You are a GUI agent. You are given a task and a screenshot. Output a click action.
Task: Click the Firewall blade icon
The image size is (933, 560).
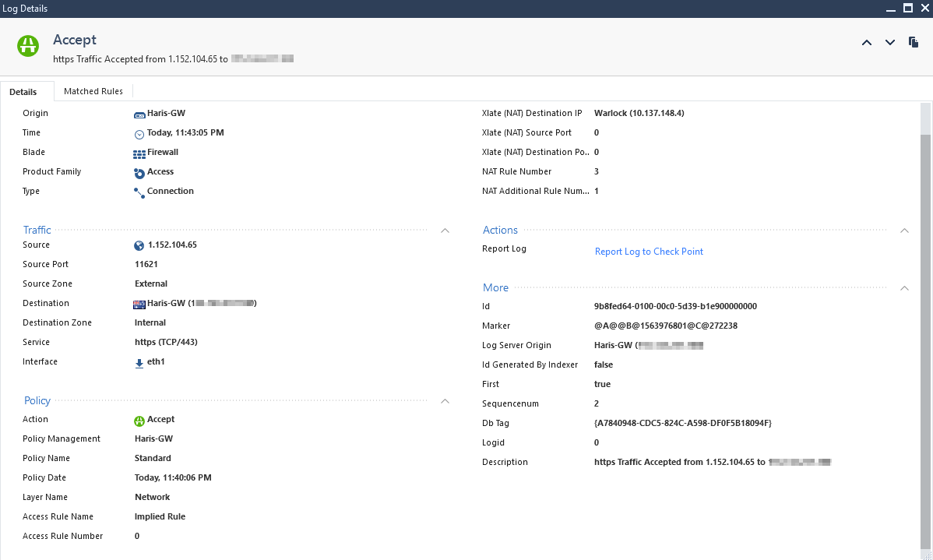[x=139, y=153]
